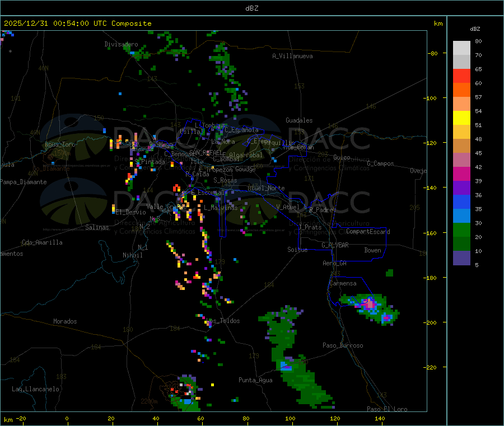Click the Soitue location label
The image size is (504, 426).
(297, 250)
